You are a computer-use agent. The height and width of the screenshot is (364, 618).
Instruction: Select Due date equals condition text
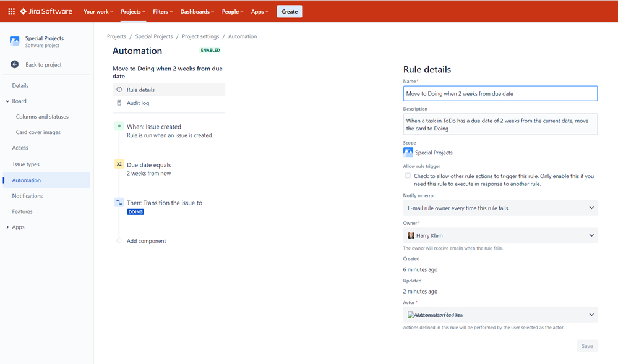[x=149, y=164]
